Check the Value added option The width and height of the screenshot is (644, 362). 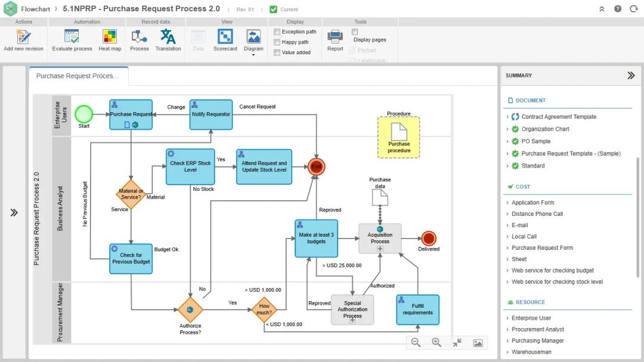(x=277, y=52)
